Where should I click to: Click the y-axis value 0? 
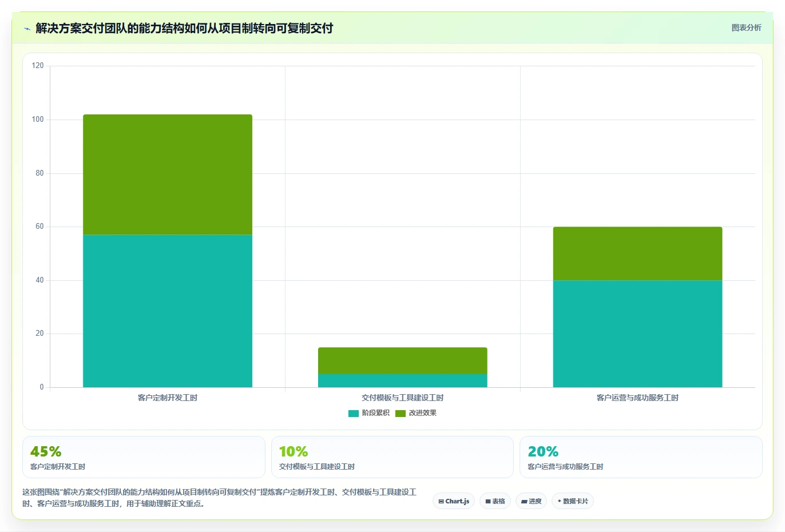coord(42,387)
